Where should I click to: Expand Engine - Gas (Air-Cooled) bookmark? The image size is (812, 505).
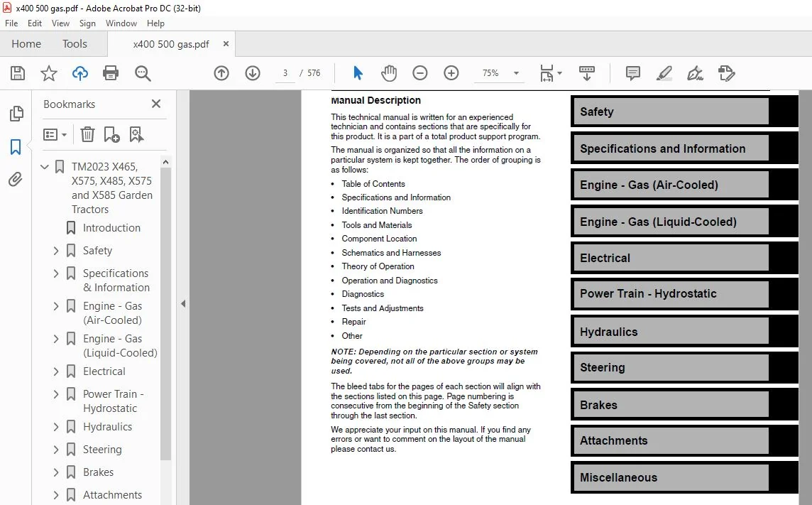[x=56, y=306]
